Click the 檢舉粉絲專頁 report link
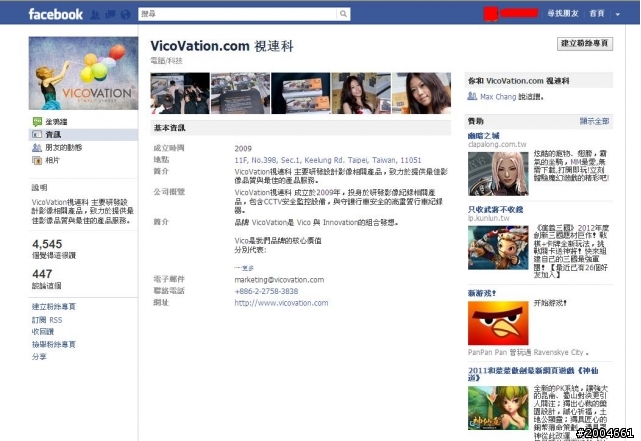This screenshot has height=441, width=641. pos(54,344)
